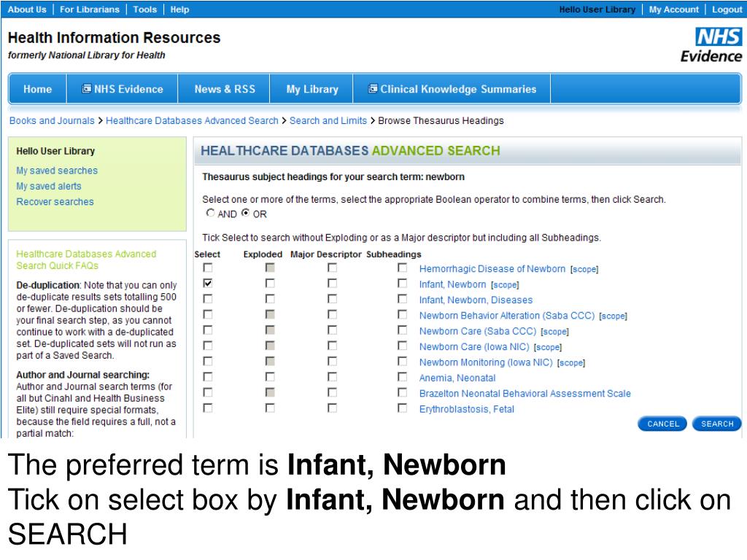Open Infant, Newborn, Diseases heading

point(476,300)
